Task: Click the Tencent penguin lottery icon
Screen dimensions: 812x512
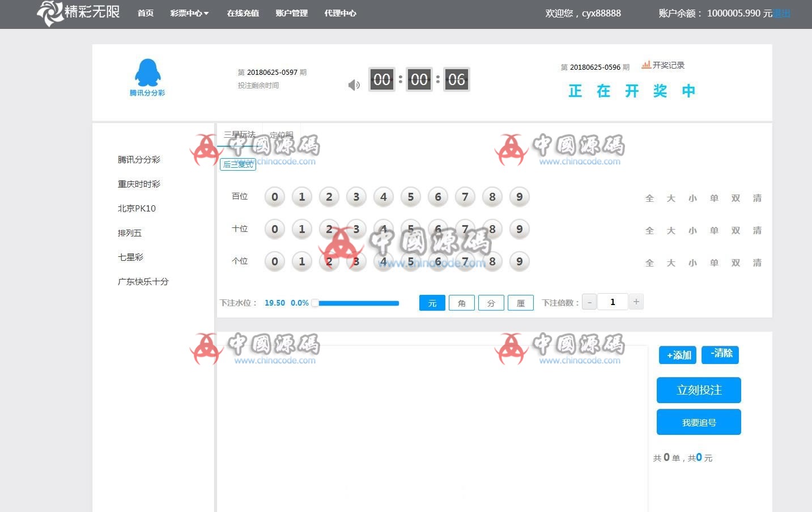Action: pyautogui.click(x=147, y=78)
